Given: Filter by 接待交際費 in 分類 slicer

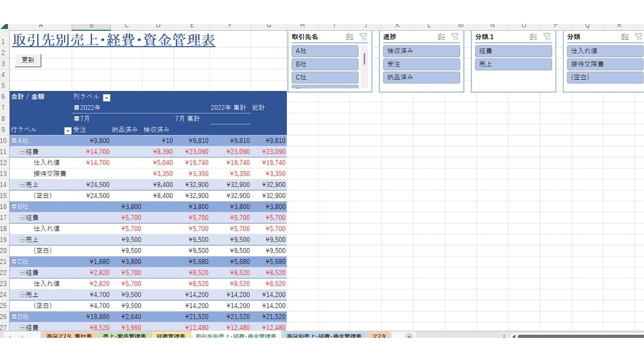Looking at the screenshot, I should 605,64.
